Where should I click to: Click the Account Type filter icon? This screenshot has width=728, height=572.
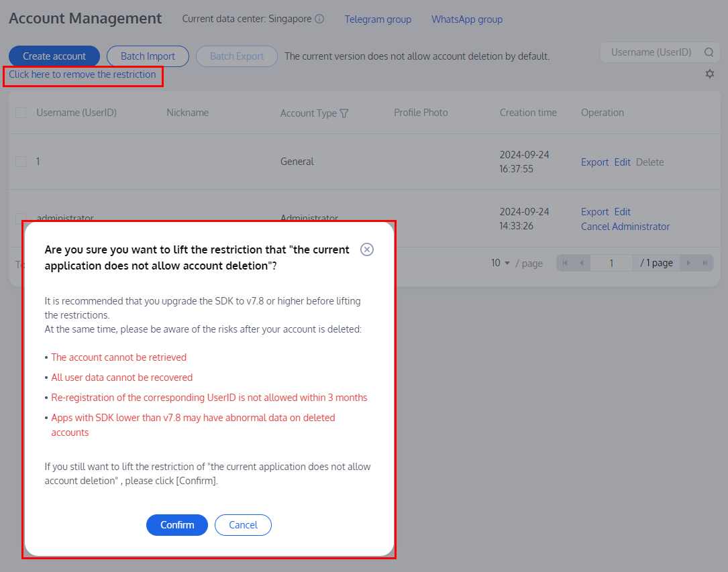344,113
